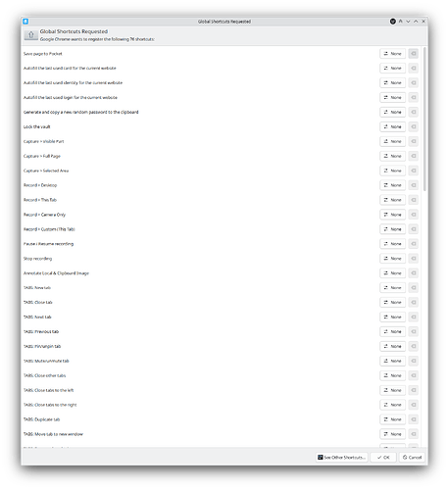Toggle keep-above pin in title bar
This screenshot has width=448, height=490.
pyautogui.click(x=400, y=22)
